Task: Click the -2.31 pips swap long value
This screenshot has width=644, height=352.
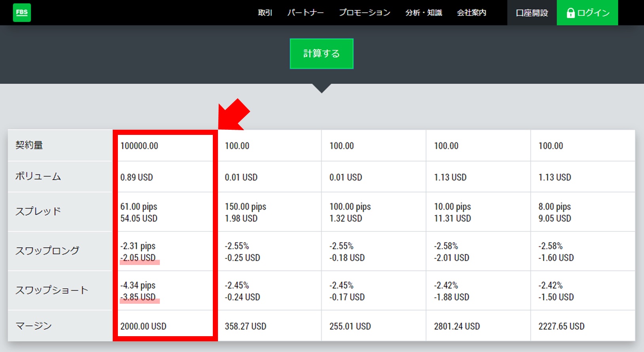Action: tap(138, 246)
